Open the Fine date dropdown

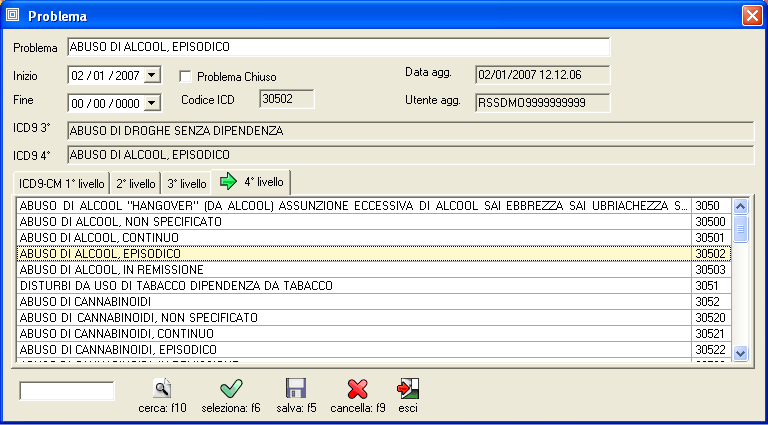[x=151, y=102]
